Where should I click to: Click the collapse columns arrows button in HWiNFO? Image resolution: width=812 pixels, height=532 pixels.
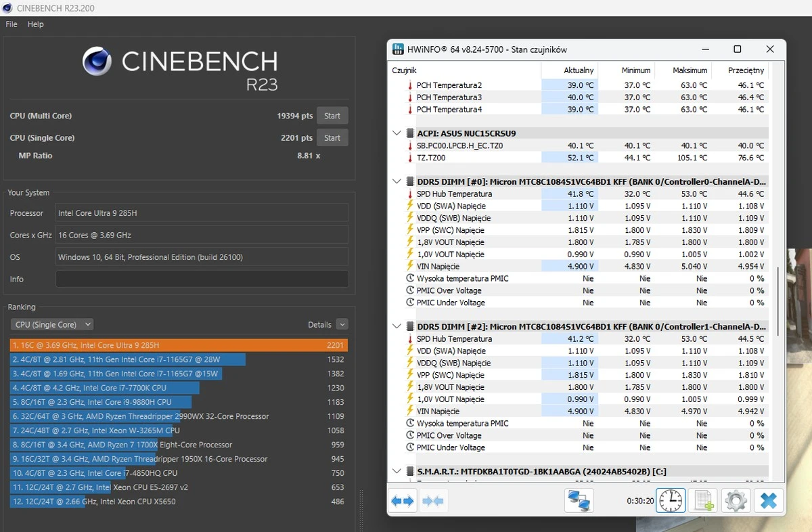click(433, 501)
